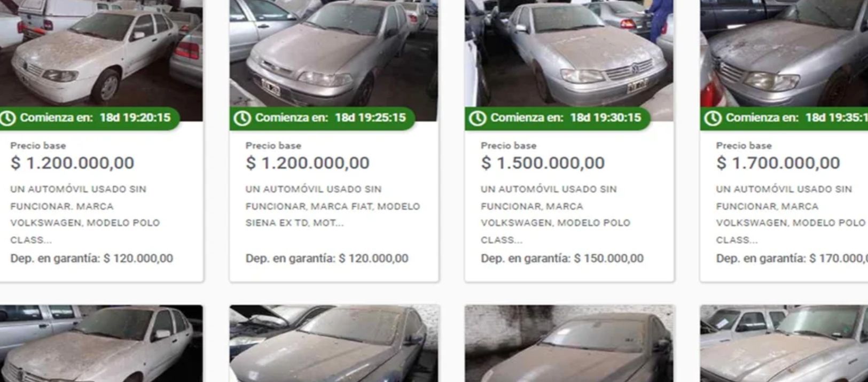Click clock icon on 18d 19:25:15 countdown

[x=243, y=118]
